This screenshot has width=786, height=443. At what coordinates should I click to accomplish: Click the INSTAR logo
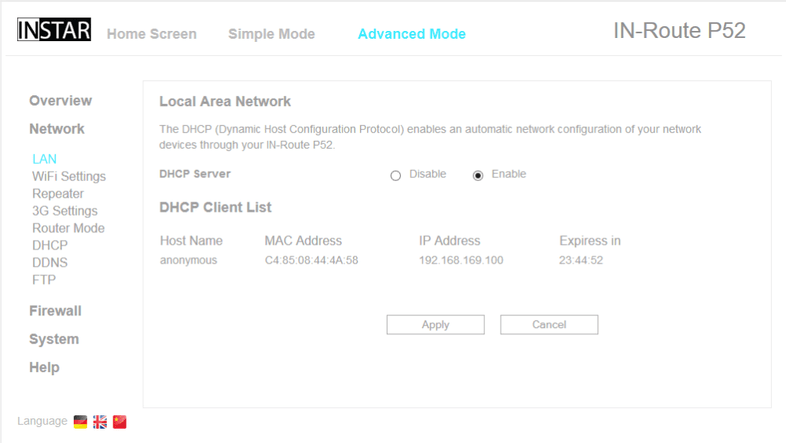click(54, 31)
